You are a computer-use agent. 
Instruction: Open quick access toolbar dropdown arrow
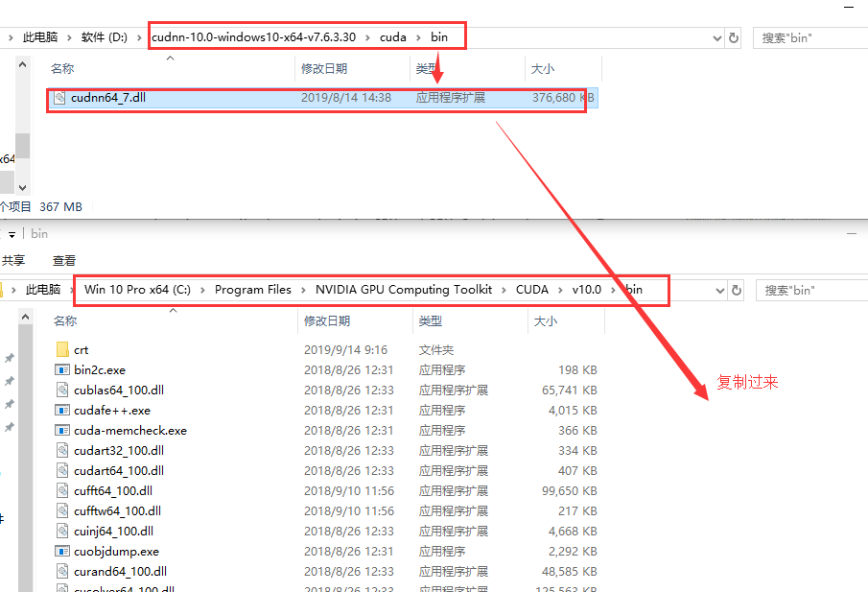coord(12,235)
